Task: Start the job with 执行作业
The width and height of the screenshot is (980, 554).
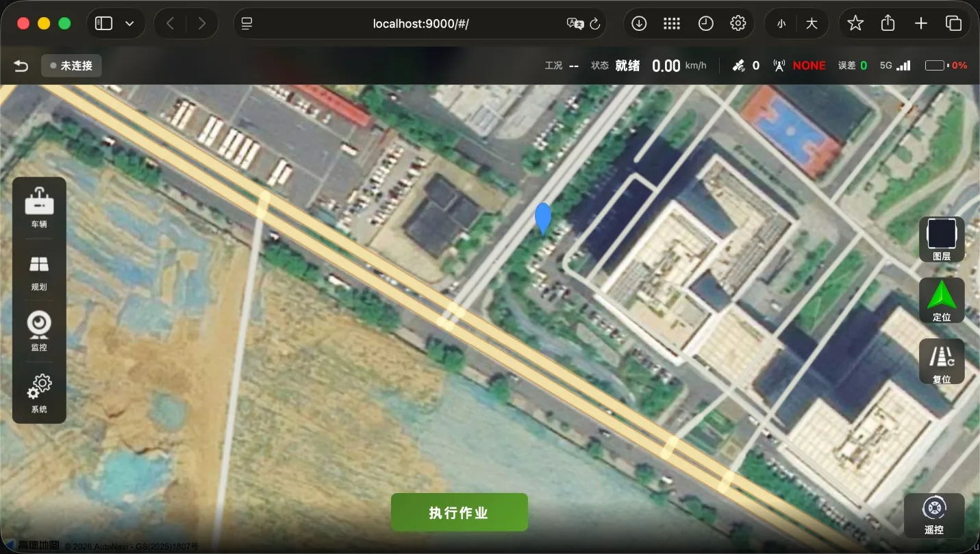Action: tap(459, 512)
